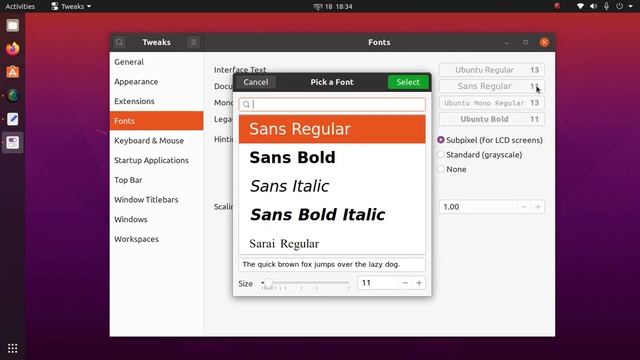Screen dimensions: 640x360
Task: Launch Firefox from the dock
Action: pyautogui.click(x=13, y=49)
